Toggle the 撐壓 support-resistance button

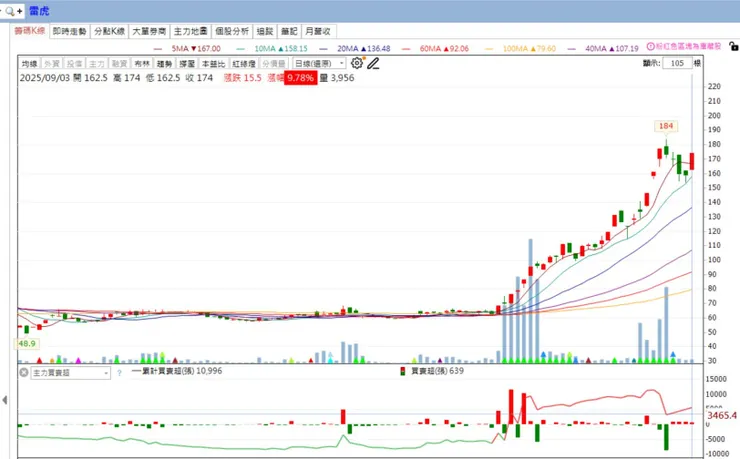point(187,63)
